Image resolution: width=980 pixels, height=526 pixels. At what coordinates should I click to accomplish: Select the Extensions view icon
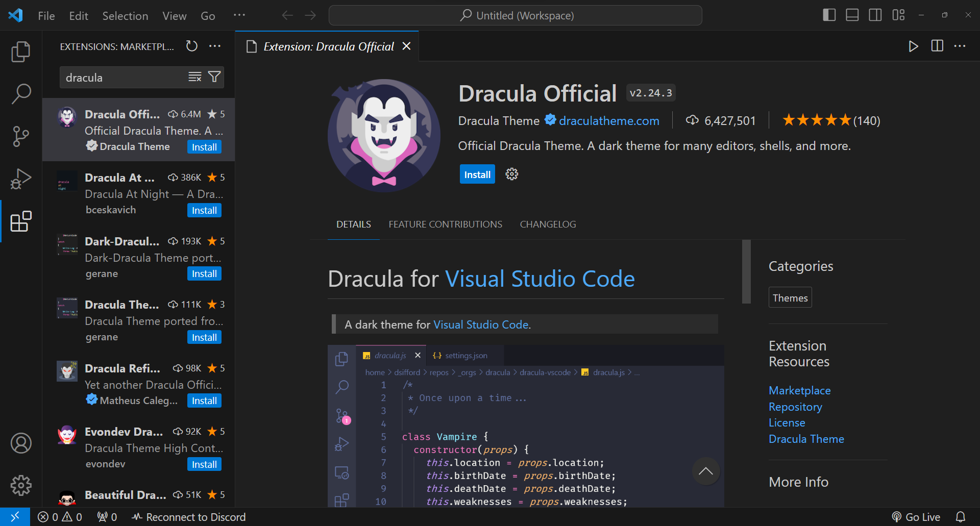[x=21, y=221]
